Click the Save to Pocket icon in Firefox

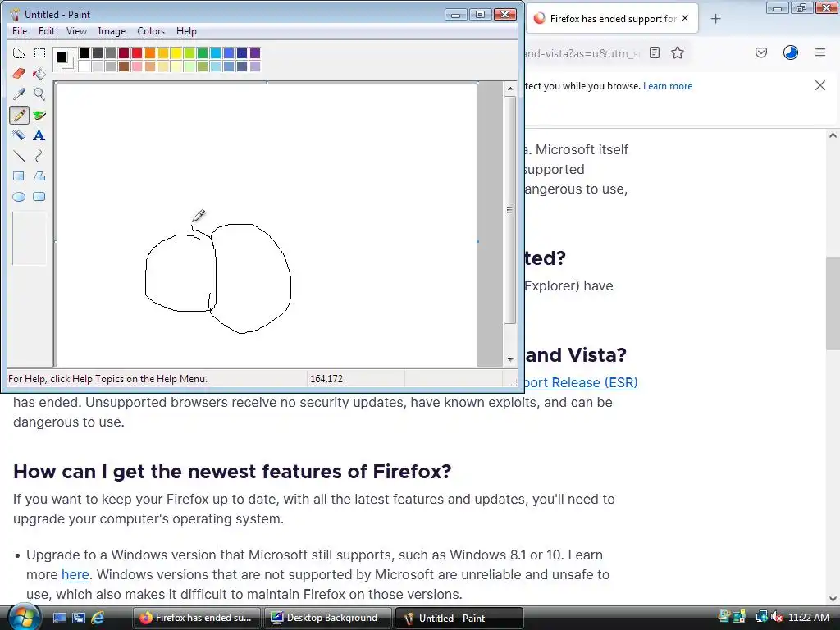click(761, 52)
